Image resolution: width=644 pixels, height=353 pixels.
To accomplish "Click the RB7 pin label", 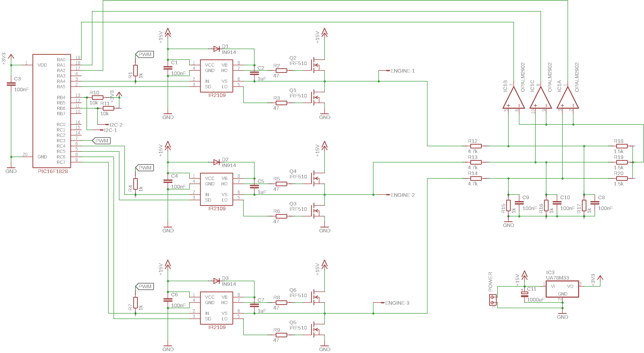I will click(x=61, y=114).
